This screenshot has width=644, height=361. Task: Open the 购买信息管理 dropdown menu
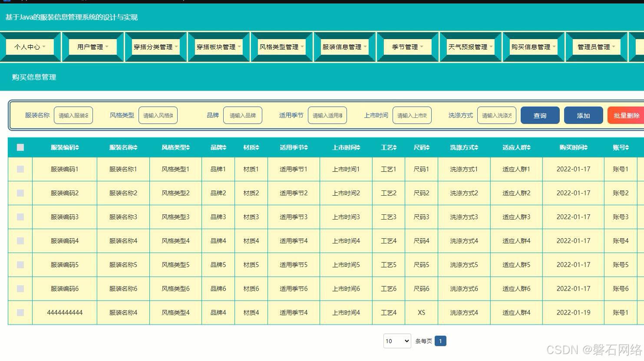(x=534, y=47)
